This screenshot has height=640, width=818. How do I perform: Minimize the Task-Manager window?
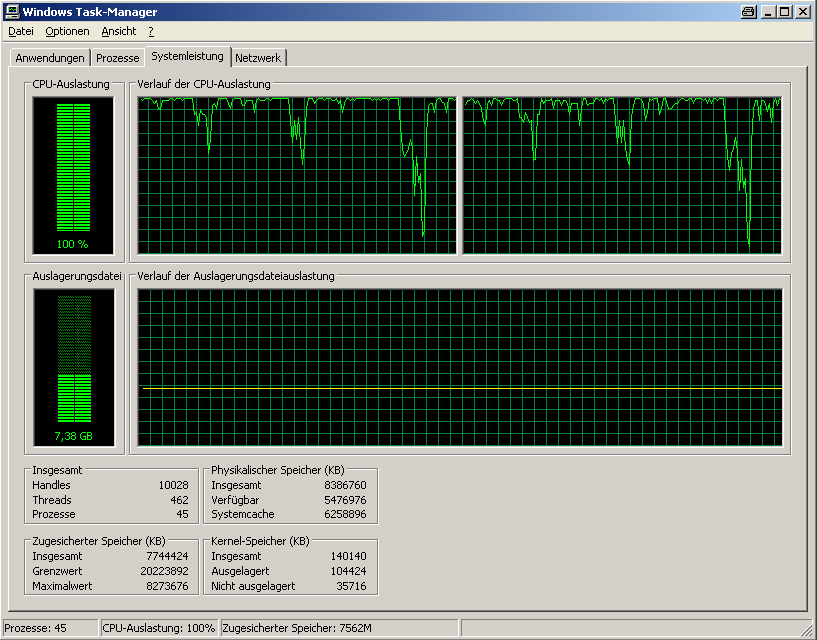(767, 11)
